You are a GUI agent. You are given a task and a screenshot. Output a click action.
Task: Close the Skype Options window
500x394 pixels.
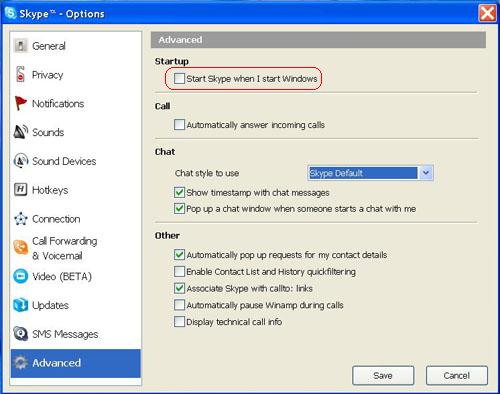pyautogui.click(x=487, y=13)
